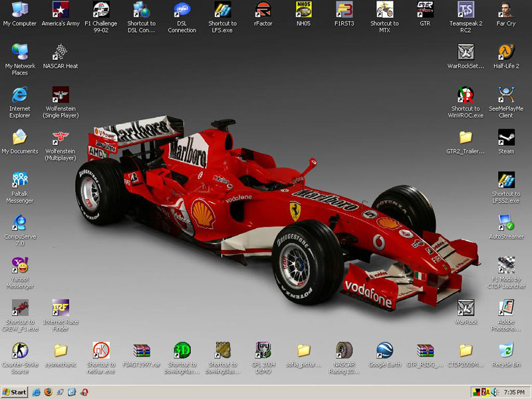Launch the Far Cry desktop icon
This screenshot has width=532, height=399.
point(506,13)
